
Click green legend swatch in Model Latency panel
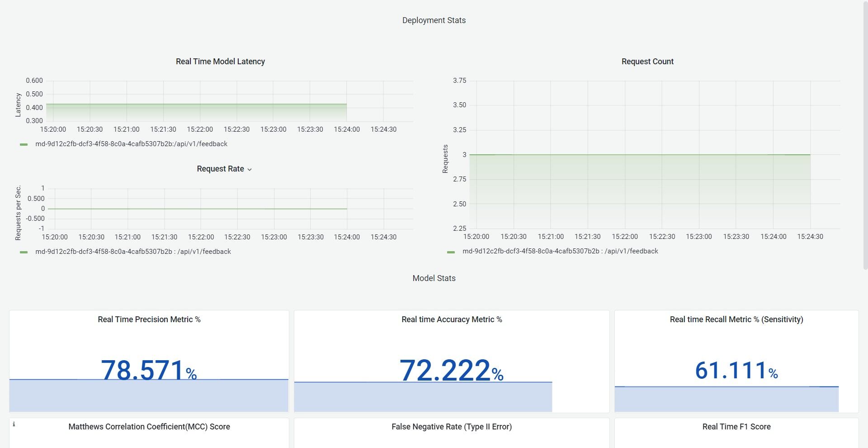pos(24,144)
